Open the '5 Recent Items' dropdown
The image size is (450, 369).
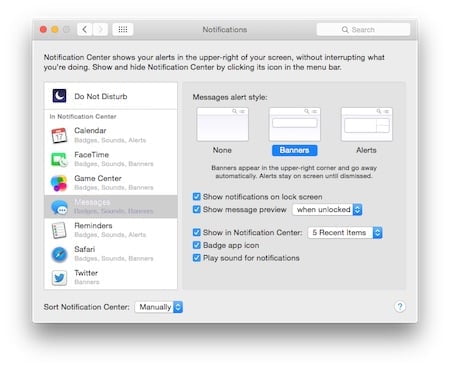coord(345,233)
